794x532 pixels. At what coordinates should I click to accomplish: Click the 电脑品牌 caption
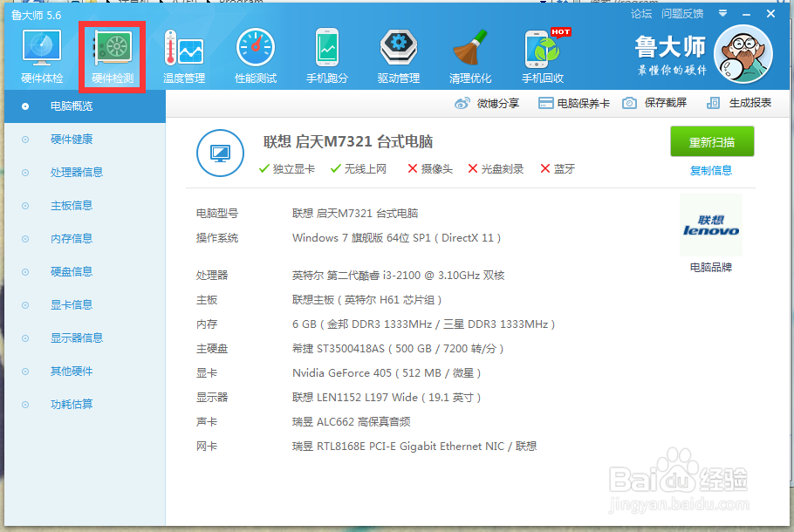pyautogui.click(x=711, y=267)
